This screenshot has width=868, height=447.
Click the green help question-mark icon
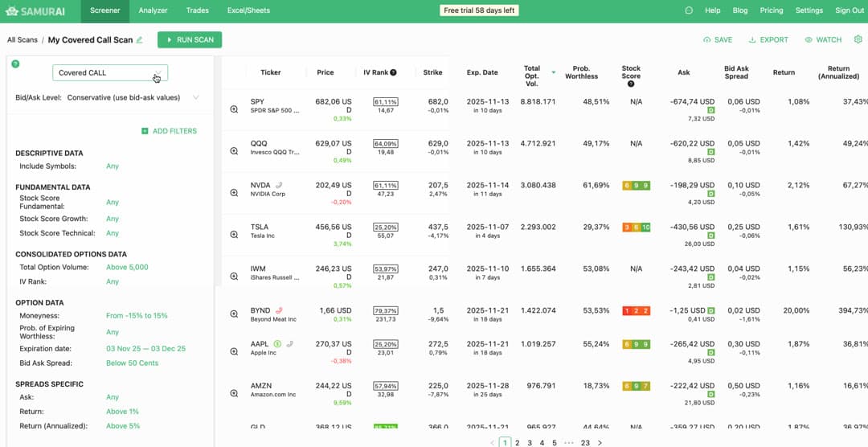15,64
